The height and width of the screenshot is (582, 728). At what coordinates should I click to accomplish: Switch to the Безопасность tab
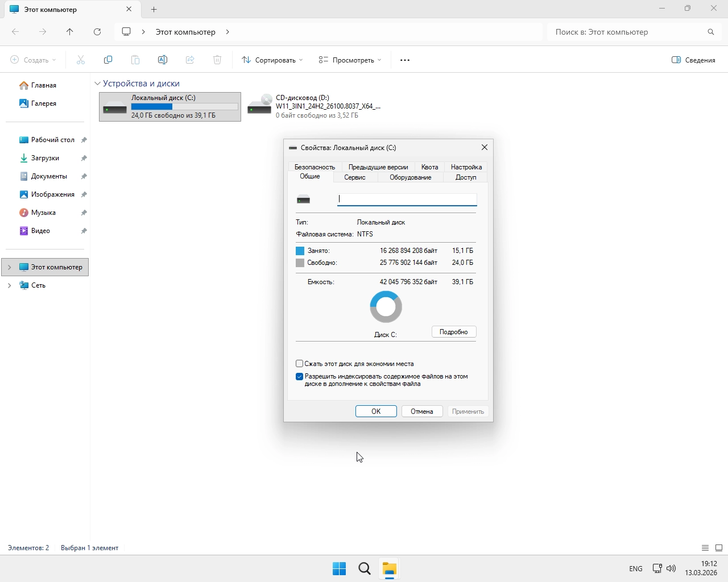[315, 167]
